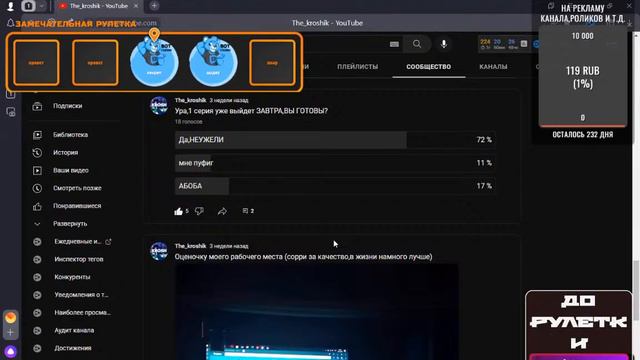Click the page title The_kroshik - YouTube

tap(327, 23)
